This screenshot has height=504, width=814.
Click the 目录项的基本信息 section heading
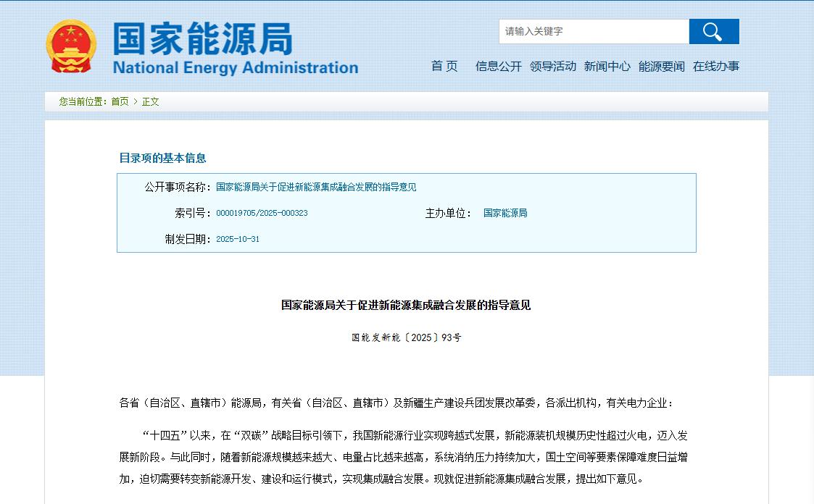(162, 158)
